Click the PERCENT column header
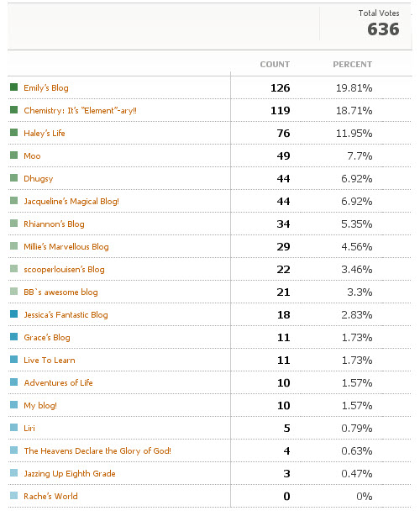The image size is (420, 516). click(353, 65)
